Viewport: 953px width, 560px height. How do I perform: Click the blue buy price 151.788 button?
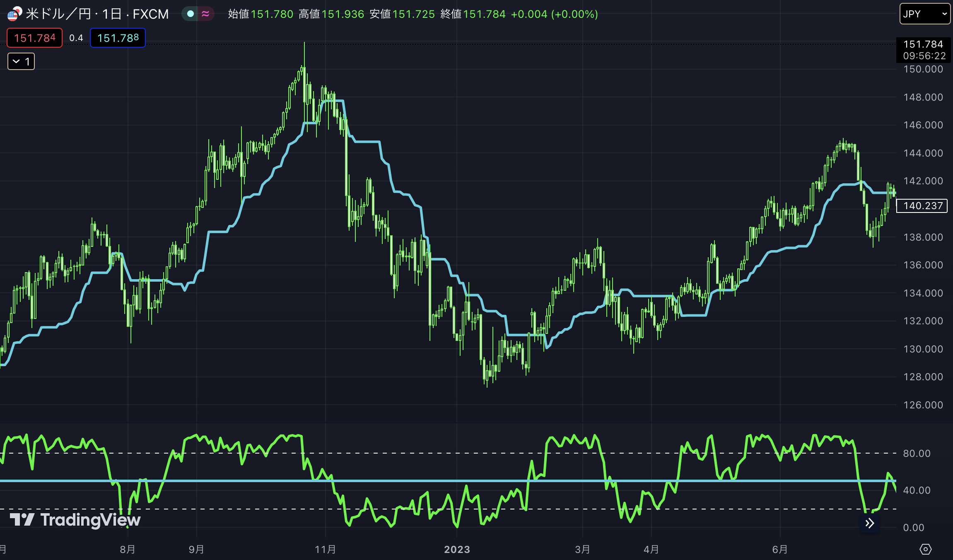[118, 38]
